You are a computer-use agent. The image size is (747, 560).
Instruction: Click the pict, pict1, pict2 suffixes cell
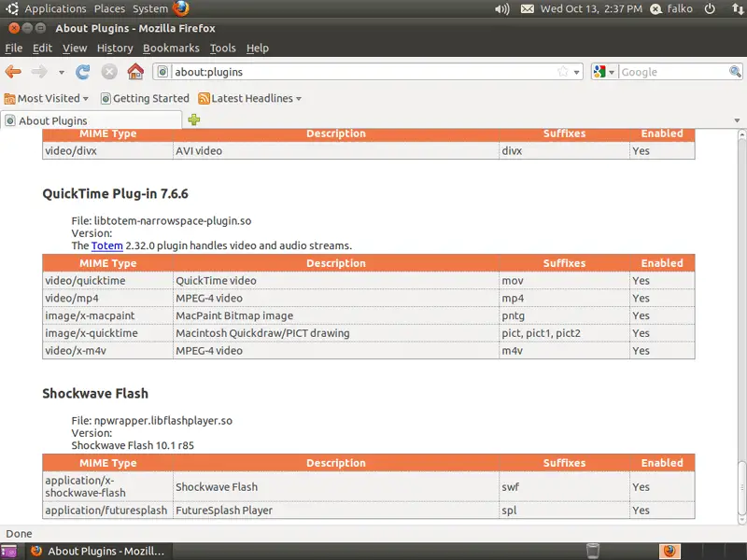point(565,333)
